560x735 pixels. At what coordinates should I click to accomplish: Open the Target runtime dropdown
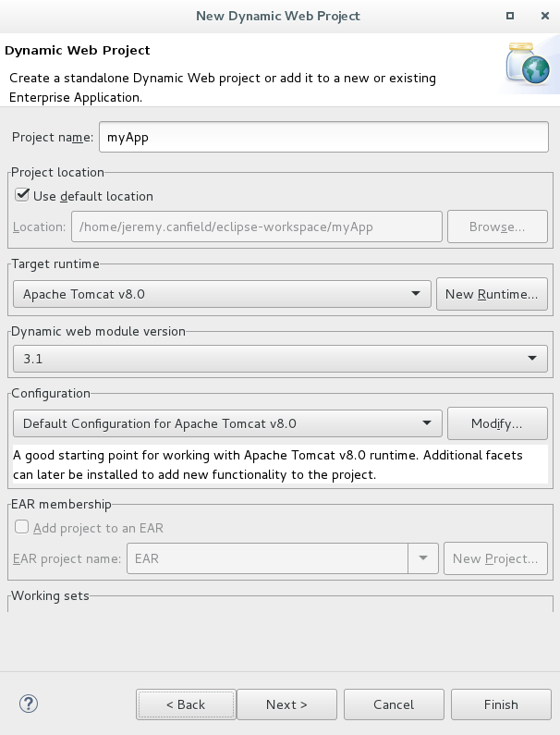click(x=222, y=294)
